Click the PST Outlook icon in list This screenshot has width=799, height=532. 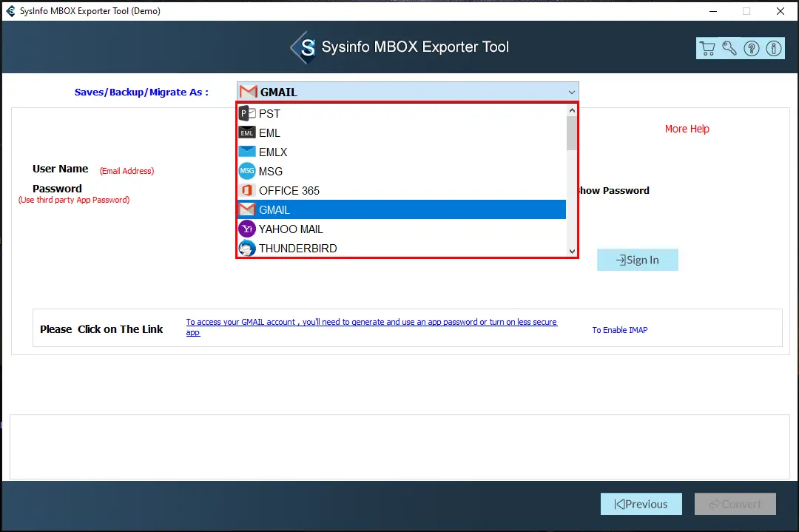tap(247, 113)
